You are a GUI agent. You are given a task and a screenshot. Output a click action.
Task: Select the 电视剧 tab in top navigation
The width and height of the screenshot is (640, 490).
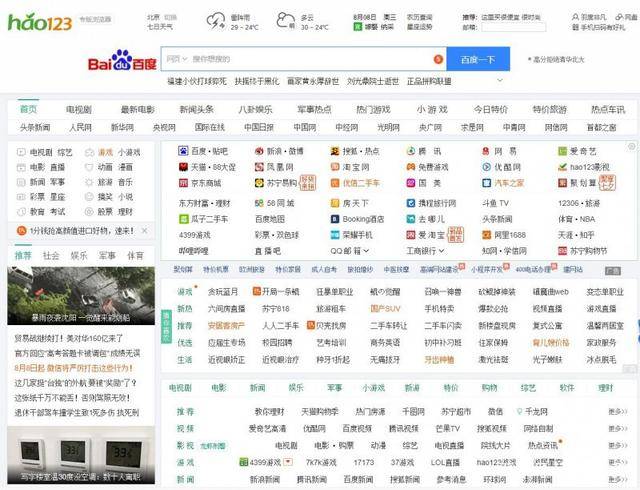(x=79, y=109)
